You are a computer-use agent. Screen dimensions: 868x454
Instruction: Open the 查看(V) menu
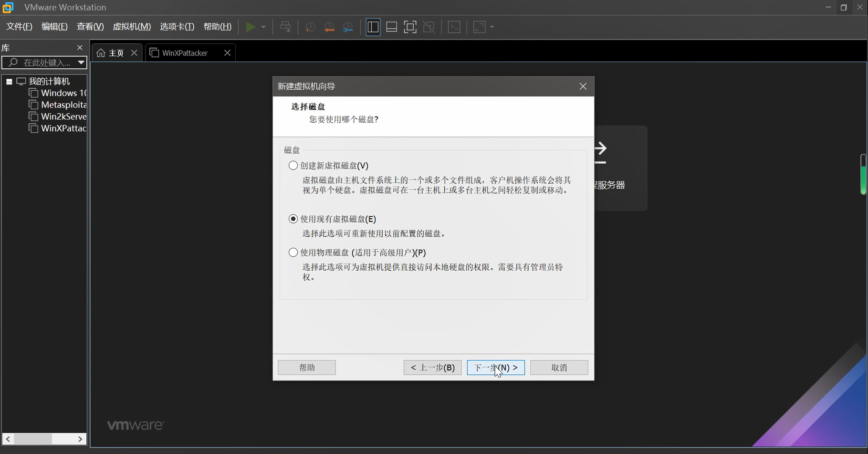coord(90,27)
